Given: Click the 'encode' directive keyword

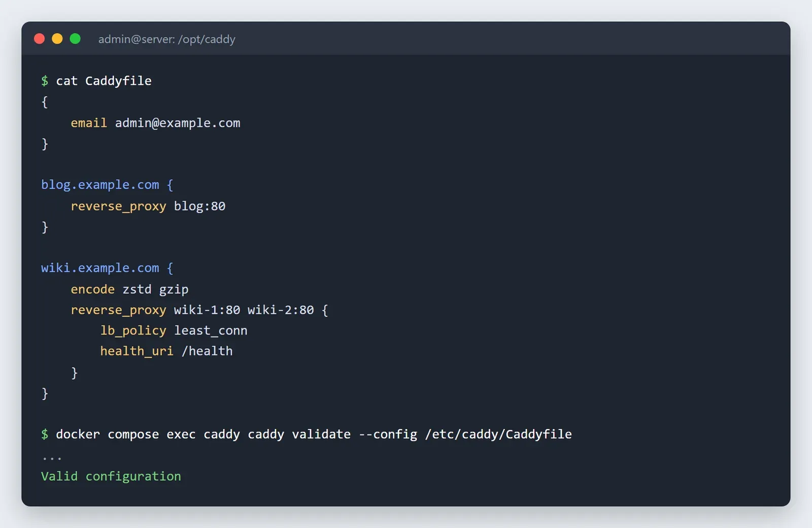Looking at the screenshot, I should [x=93, y=289].
